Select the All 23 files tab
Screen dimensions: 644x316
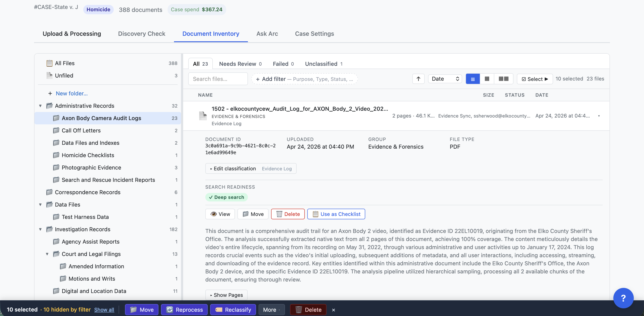[x=200, y=64]
